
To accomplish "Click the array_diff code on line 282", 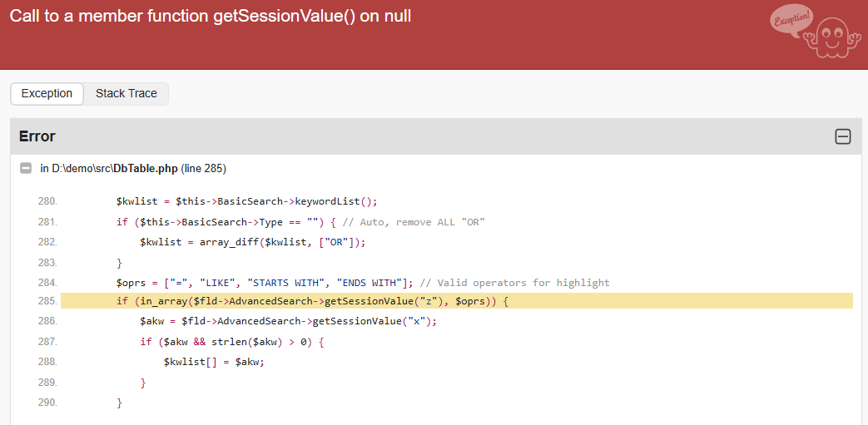I will point(253,242).
